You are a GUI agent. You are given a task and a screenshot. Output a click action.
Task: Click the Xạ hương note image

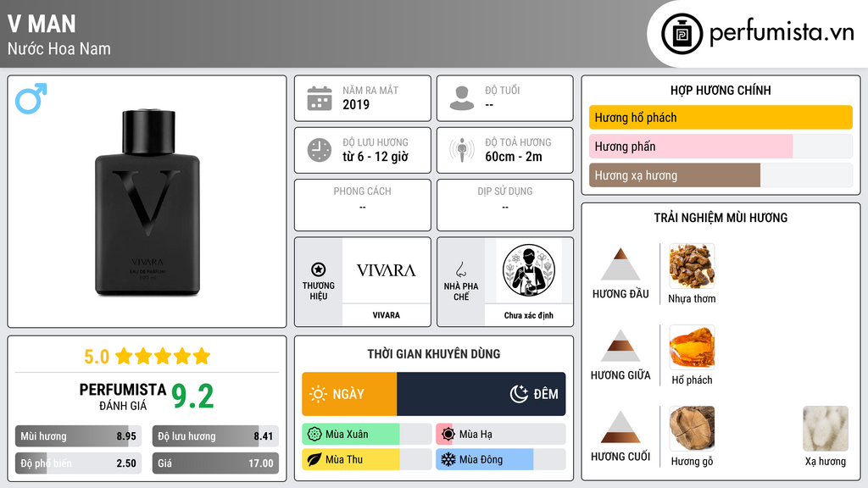[826, 429]
